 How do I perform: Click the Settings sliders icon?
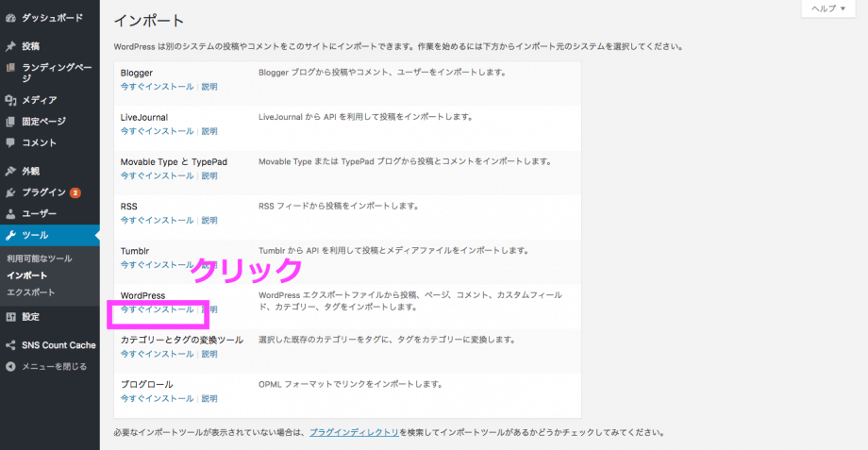[10, 317]
